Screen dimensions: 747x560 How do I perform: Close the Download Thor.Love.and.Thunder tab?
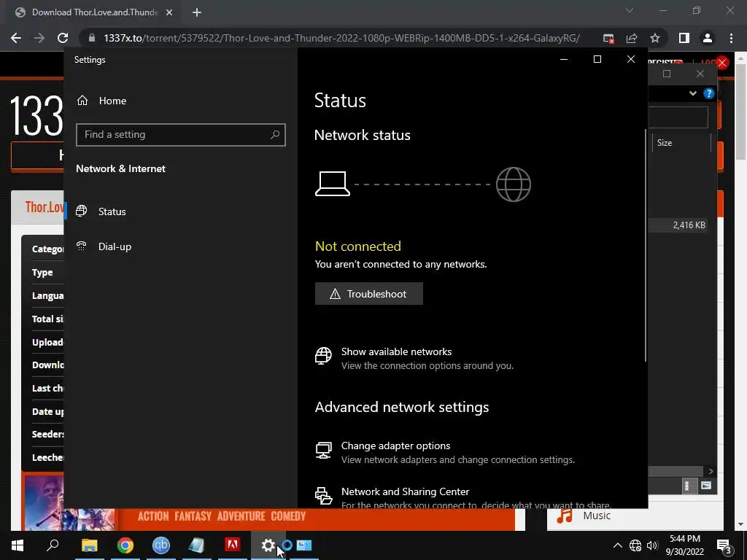tap(169, 12)
